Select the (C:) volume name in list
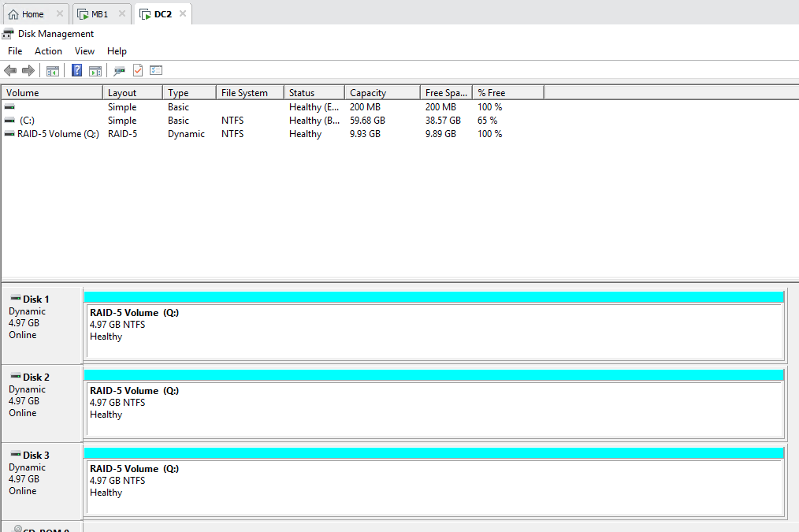This screenshot has width=799, height=532. [x=27, y=121]
